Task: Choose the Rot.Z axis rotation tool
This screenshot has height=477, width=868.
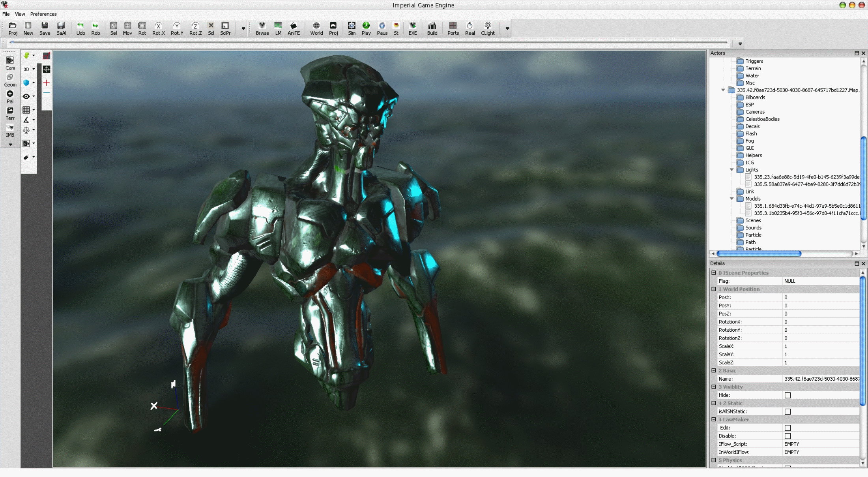Action: pos(195,28)
